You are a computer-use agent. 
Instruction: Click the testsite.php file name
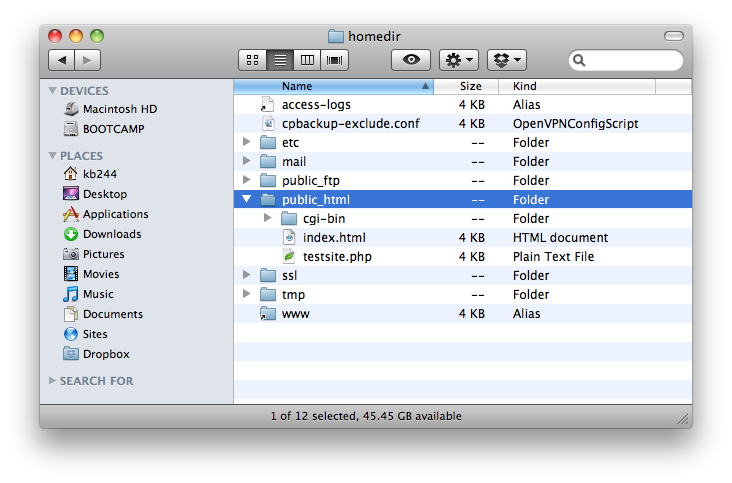tap(337, 257)
